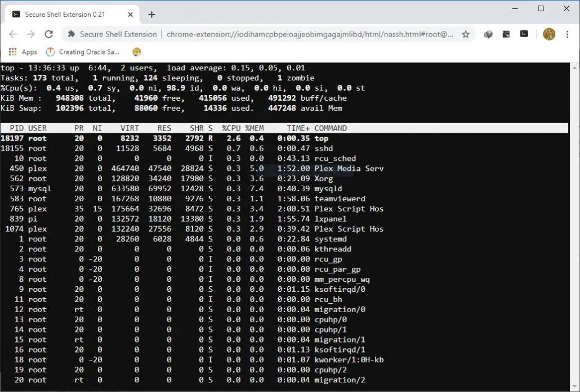Open the new tab plus button

[x=151, y=15]
